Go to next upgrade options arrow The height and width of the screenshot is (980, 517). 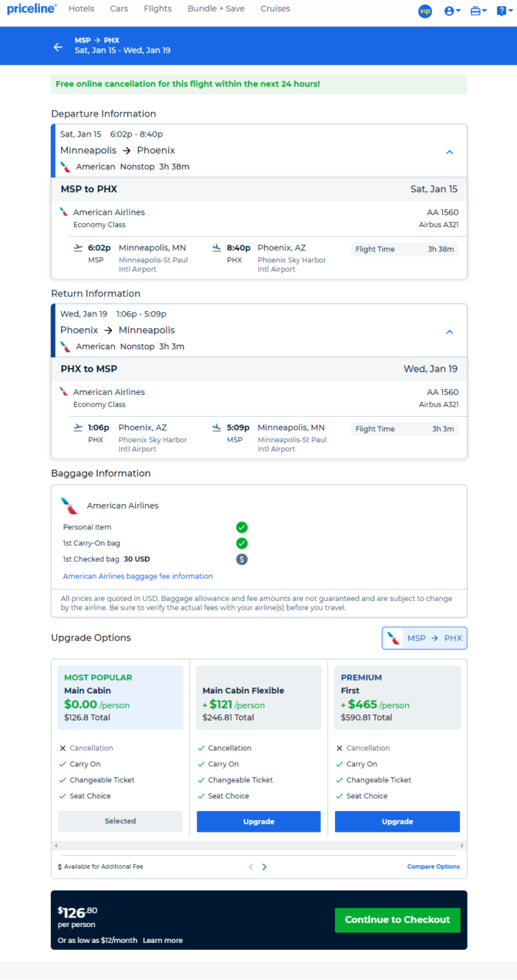(264, 867)
